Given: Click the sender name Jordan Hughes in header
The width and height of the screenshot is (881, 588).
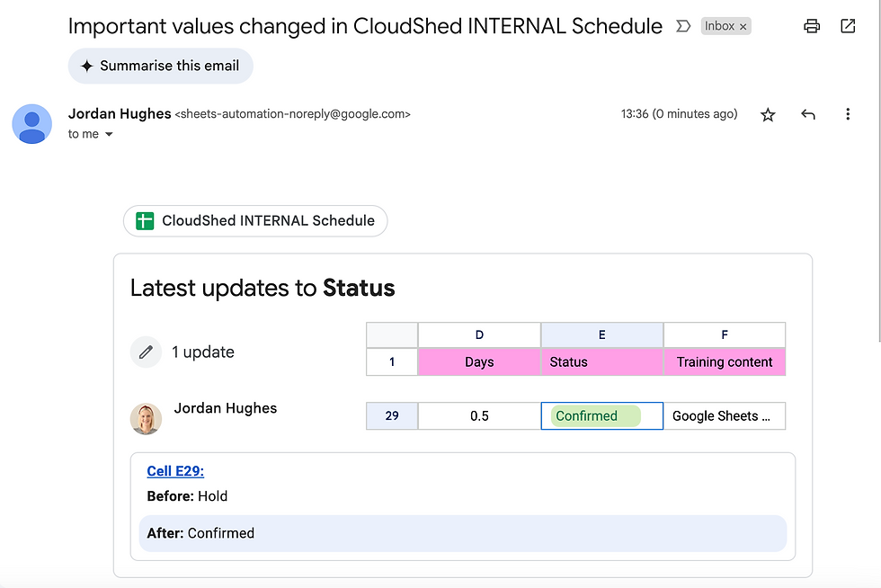Looking at the screenshot, I should tap(119, 113).
